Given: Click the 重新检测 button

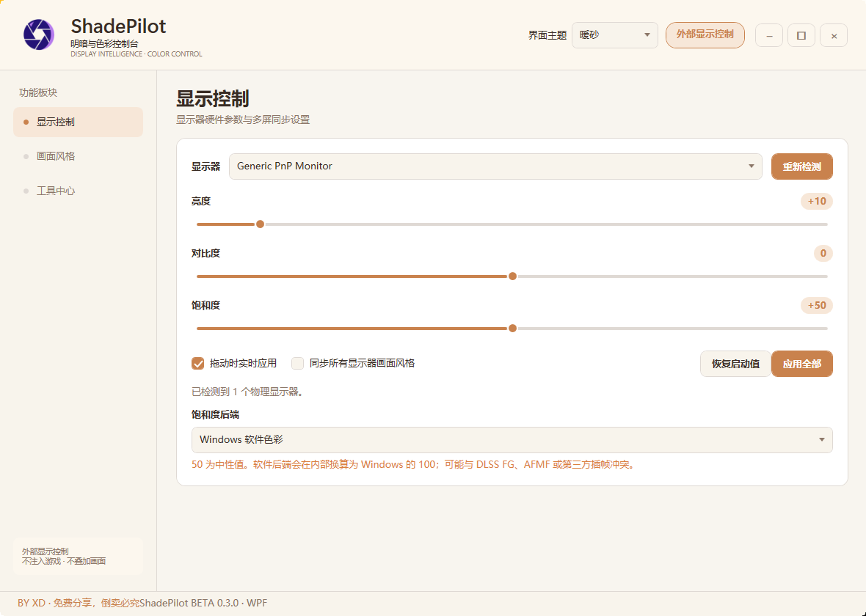Looking at the screenshot, I should (801, 166).
